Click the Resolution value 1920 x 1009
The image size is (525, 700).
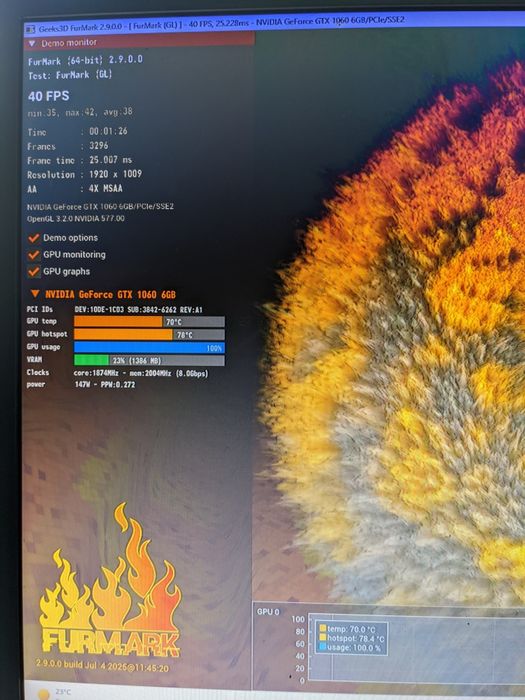(x=115, y=174)
